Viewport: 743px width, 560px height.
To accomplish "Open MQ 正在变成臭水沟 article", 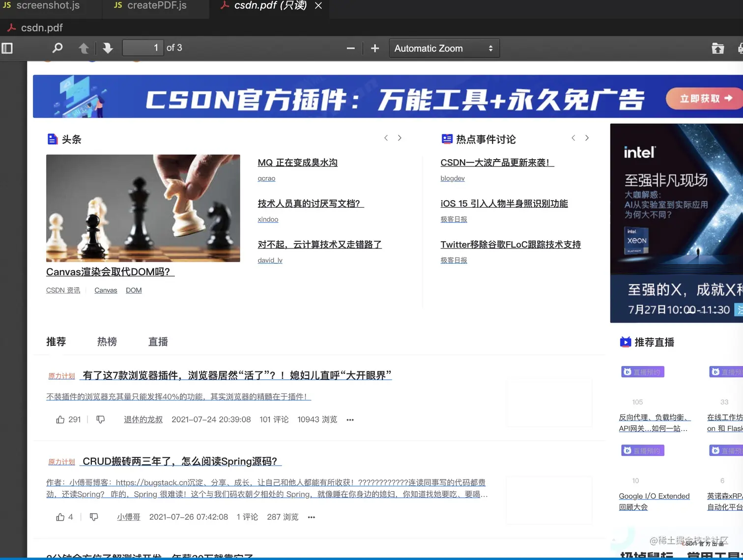I will click(298, 163).
